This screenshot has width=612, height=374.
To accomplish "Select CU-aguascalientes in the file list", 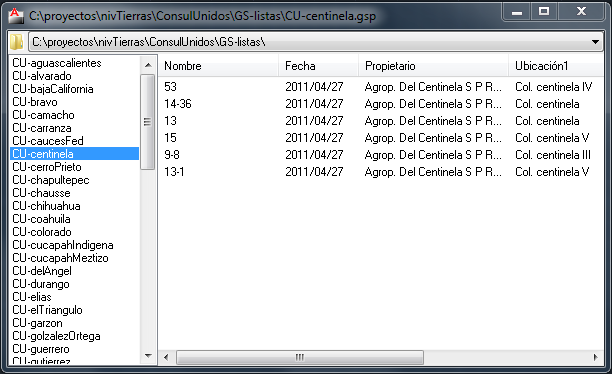I will (x=74, y=63).
